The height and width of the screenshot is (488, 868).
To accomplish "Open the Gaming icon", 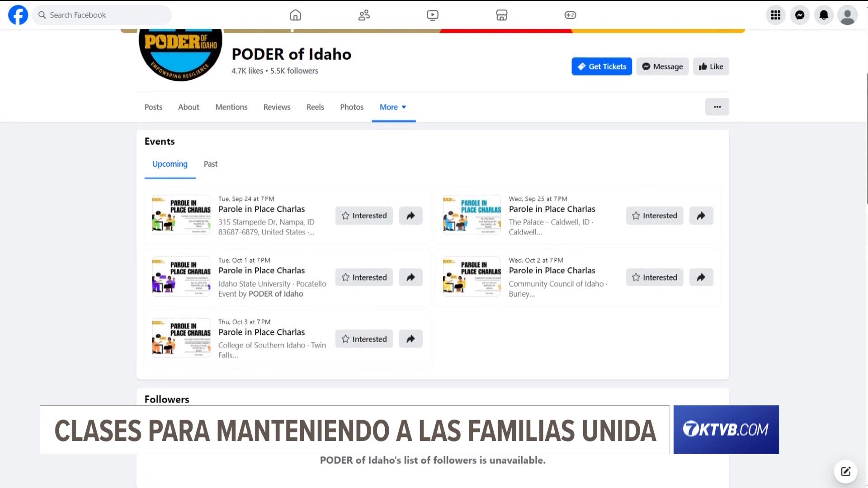I will coord(570,15).
